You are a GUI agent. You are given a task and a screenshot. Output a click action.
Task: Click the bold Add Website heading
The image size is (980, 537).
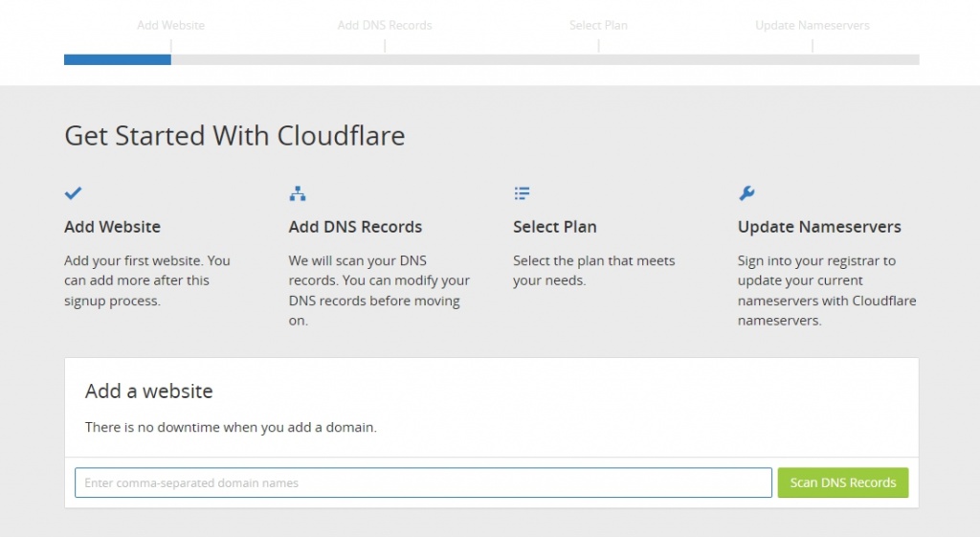point(113,226)
